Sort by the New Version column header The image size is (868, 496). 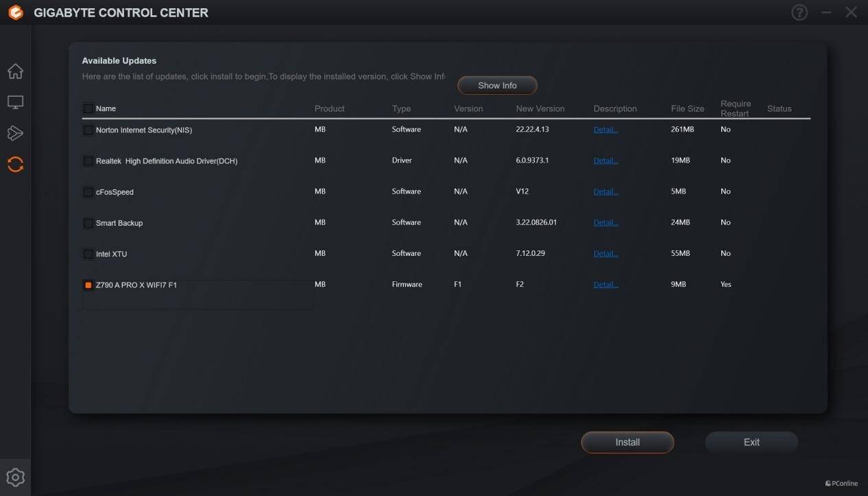540,109
